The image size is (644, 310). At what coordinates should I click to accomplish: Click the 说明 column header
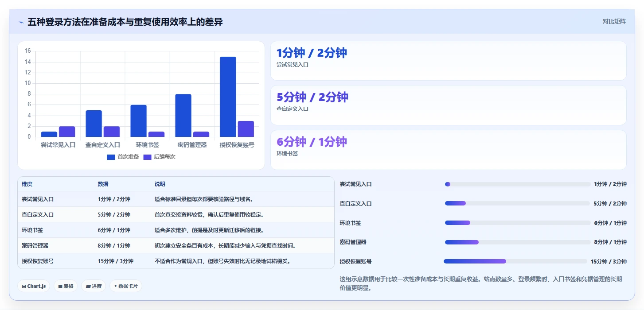click(x=160, y=184)
